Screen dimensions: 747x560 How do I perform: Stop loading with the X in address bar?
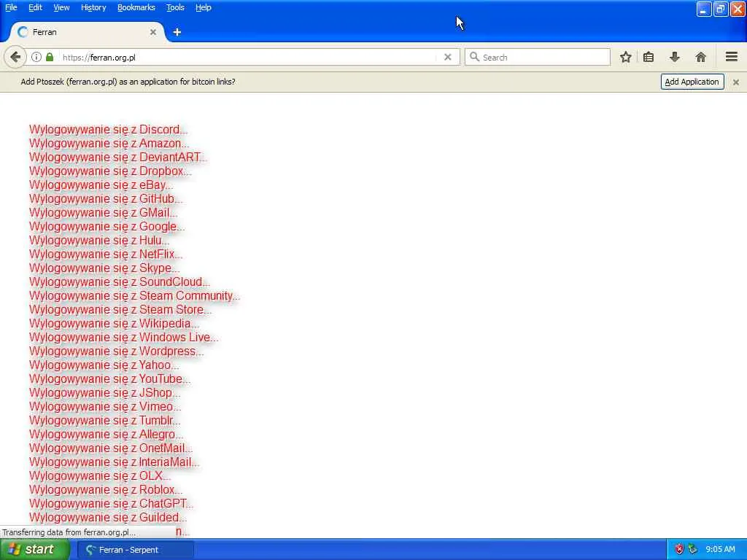[447, 57]
